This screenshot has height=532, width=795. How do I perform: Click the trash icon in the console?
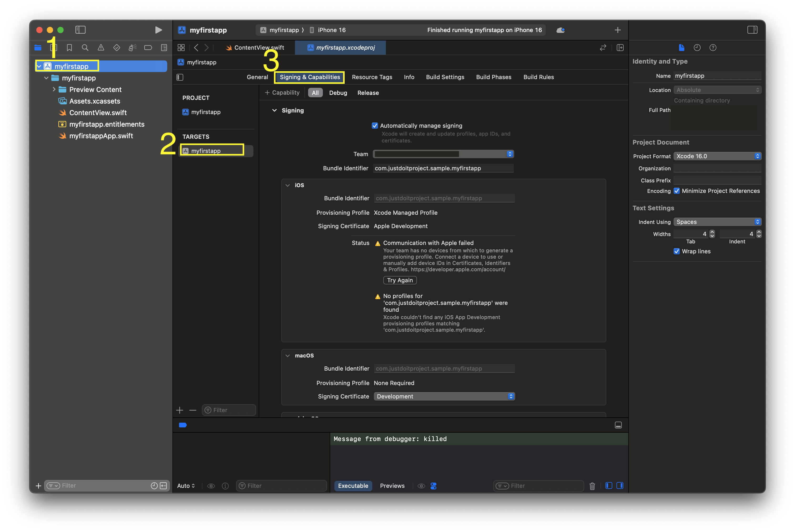tap(592, 486)
